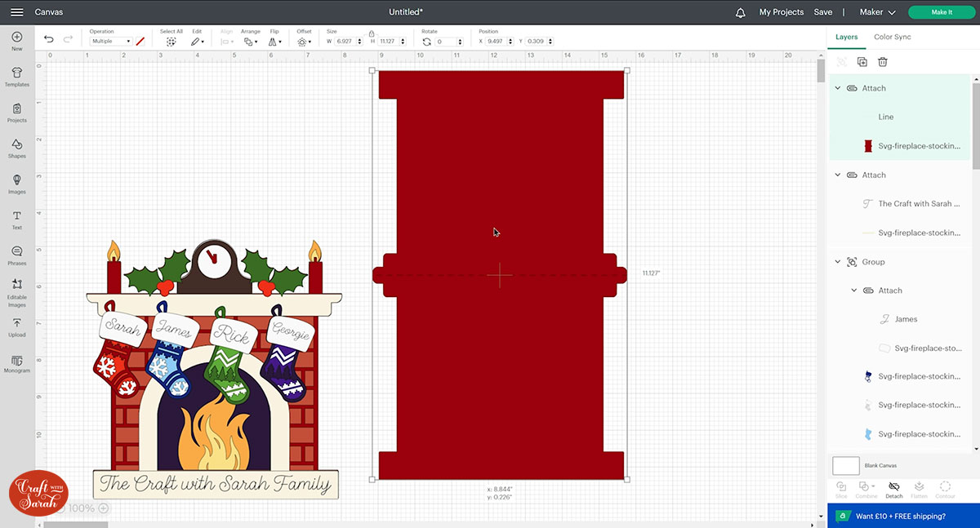Open the Combine dropdown arrow
Screen dimensions: 980x528
(x=874, y=486)
